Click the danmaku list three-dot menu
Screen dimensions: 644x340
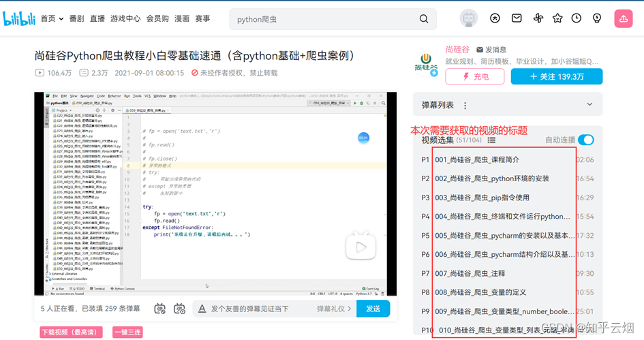point(465,106)
